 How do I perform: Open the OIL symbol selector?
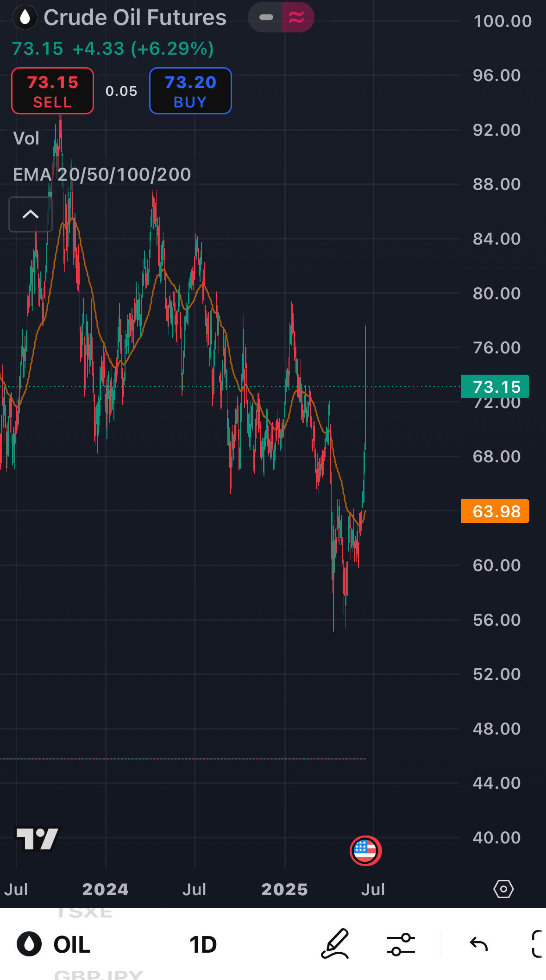click(x=54, y=944)
